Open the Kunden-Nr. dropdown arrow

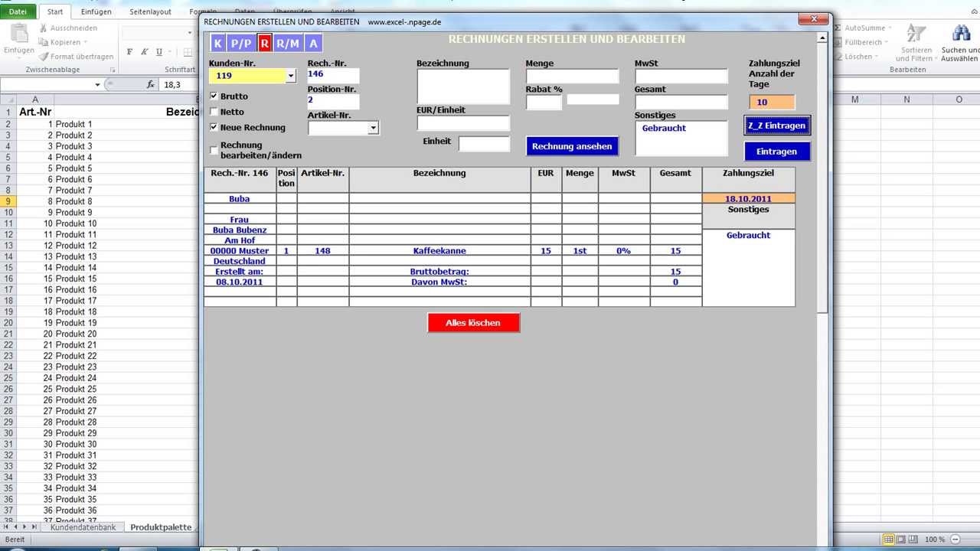pyautogui.click(x=291, y=76)
